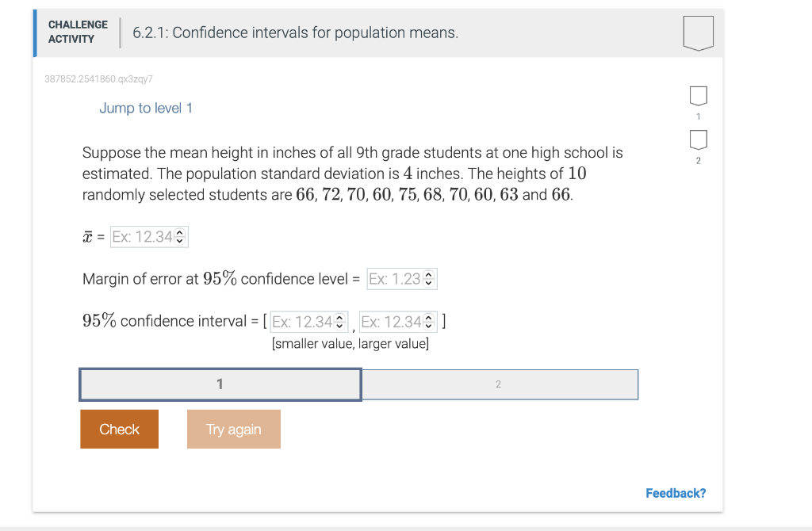Decrement the margin of error stepper
Screen dimensions: 812x531
click(428, 281)
